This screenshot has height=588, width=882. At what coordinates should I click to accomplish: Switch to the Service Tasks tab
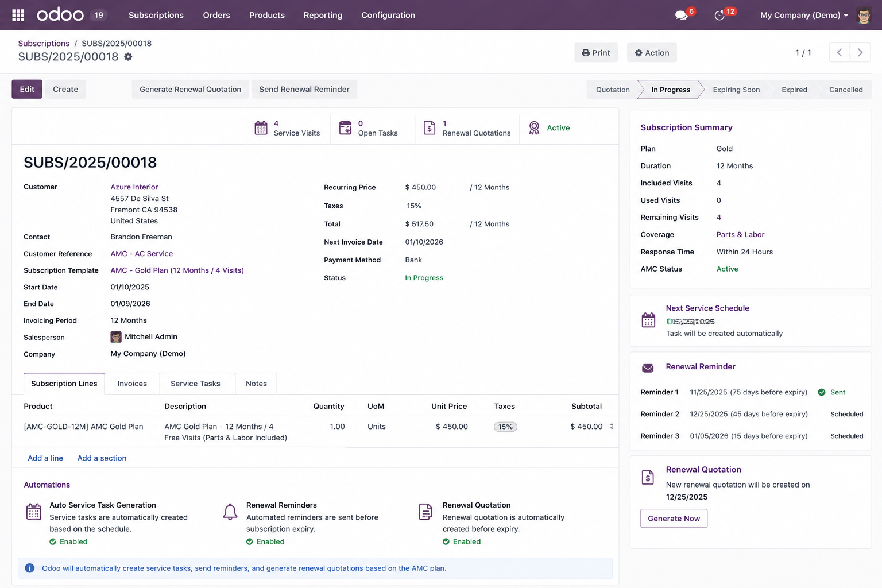(x=195, y=384)
